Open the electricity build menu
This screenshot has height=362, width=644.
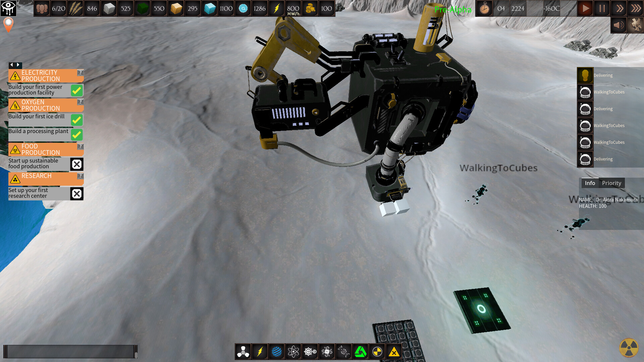(x=260, y=352)
